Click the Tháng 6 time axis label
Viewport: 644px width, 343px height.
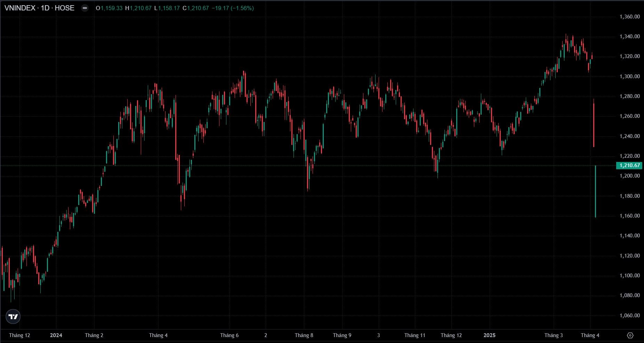coord(229,335)
